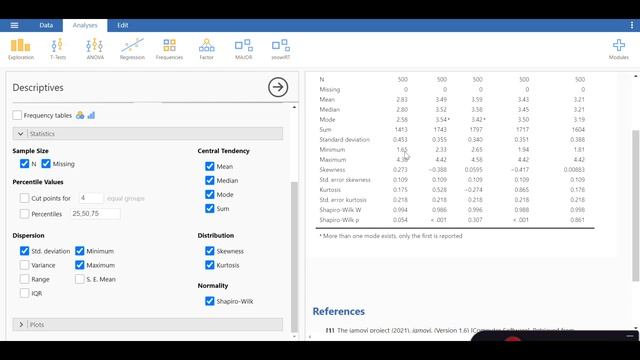The height and width of the screenshot is (360, 640).
Task: Open the Factor analyses menu
Action: 207,49
